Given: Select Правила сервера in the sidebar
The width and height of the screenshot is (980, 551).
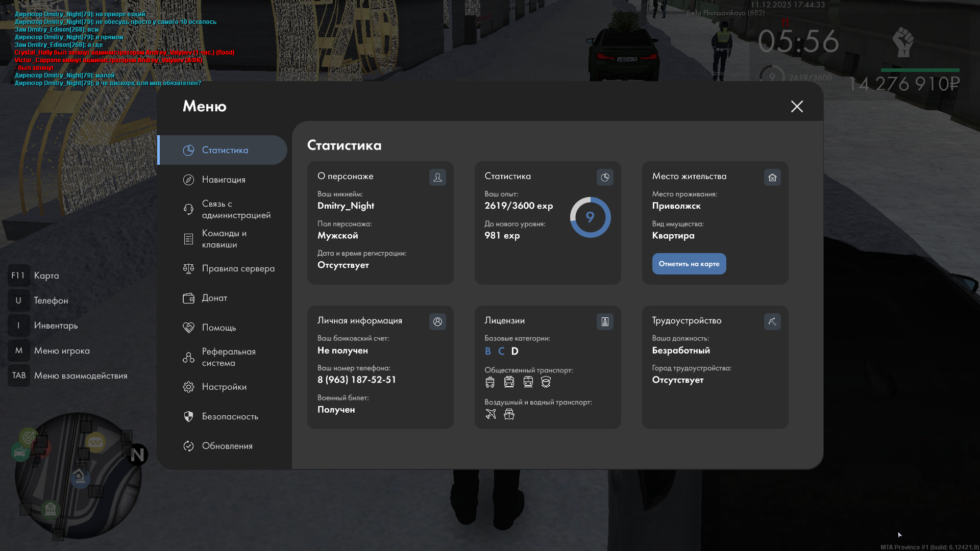Looking at the screenshot, I should (238, 268).
